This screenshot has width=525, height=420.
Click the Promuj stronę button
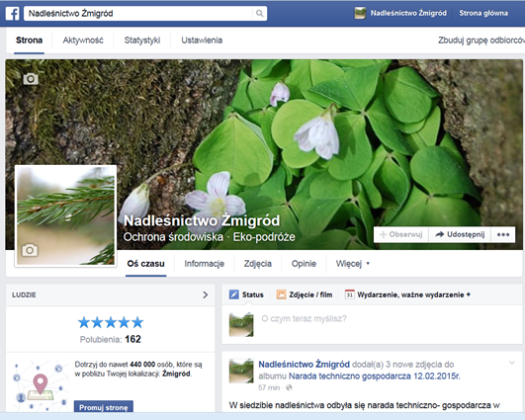pyautogui.click(x=104, y=407)
